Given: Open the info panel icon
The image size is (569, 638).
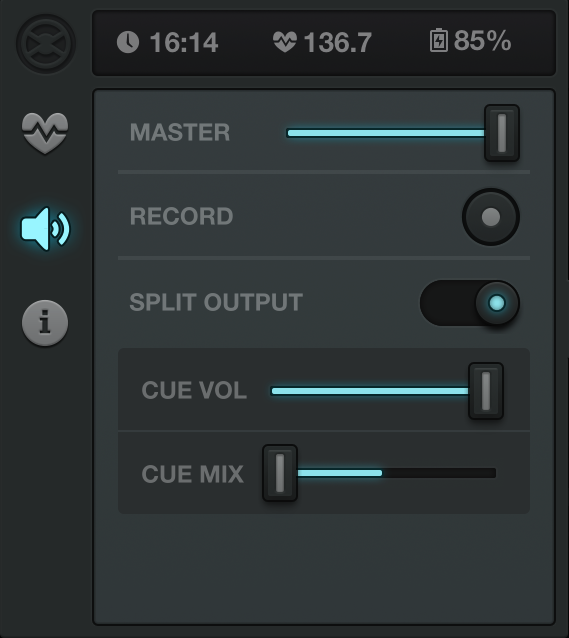Looking at the screenshot, I should (x=45, y=323).
